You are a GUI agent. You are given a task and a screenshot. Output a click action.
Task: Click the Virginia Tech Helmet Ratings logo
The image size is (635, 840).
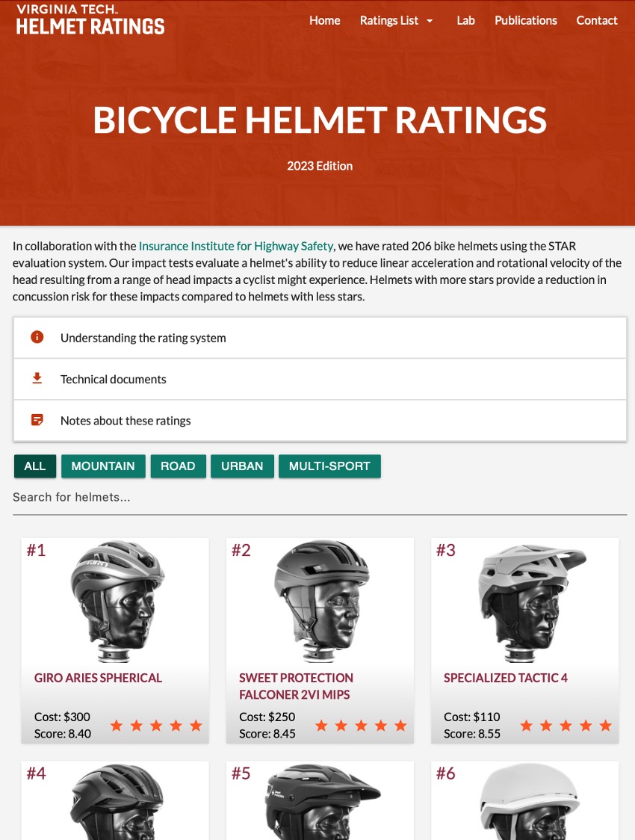click(90, 20)
